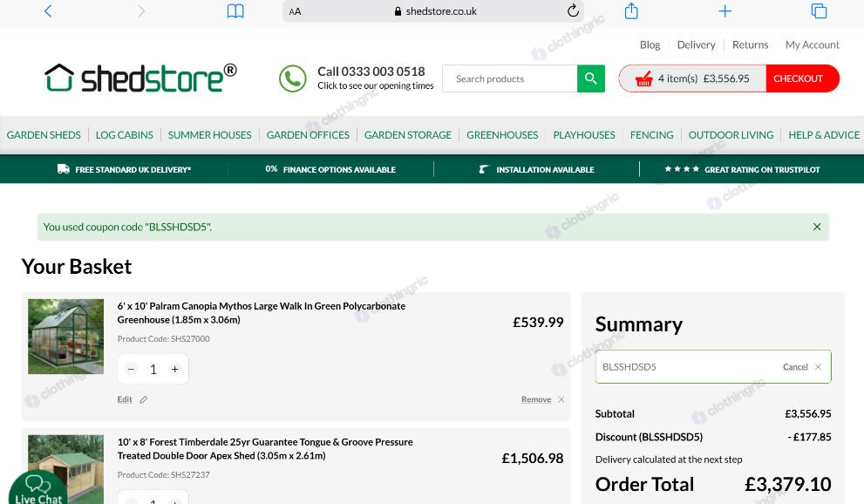Click Call 0333 003 0518 text

[371, 72]
